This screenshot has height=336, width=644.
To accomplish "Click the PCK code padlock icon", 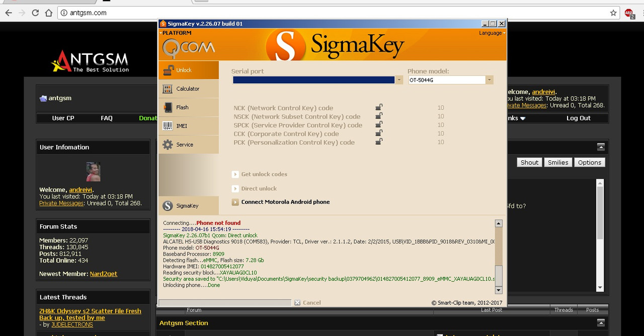I will click(x=379, y=142).
